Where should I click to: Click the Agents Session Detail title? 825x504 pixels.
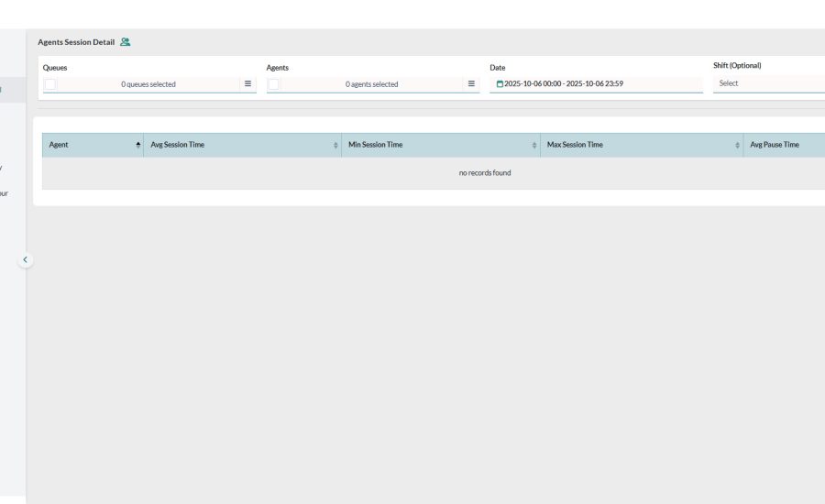76,42
